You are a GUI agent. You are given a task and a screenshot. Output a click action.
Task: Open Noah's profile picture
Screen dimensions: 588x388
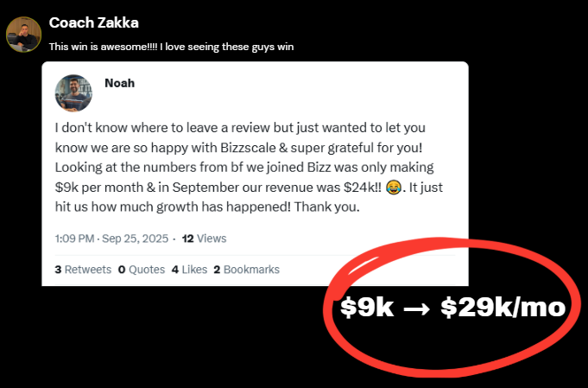(x=73, y=93)
